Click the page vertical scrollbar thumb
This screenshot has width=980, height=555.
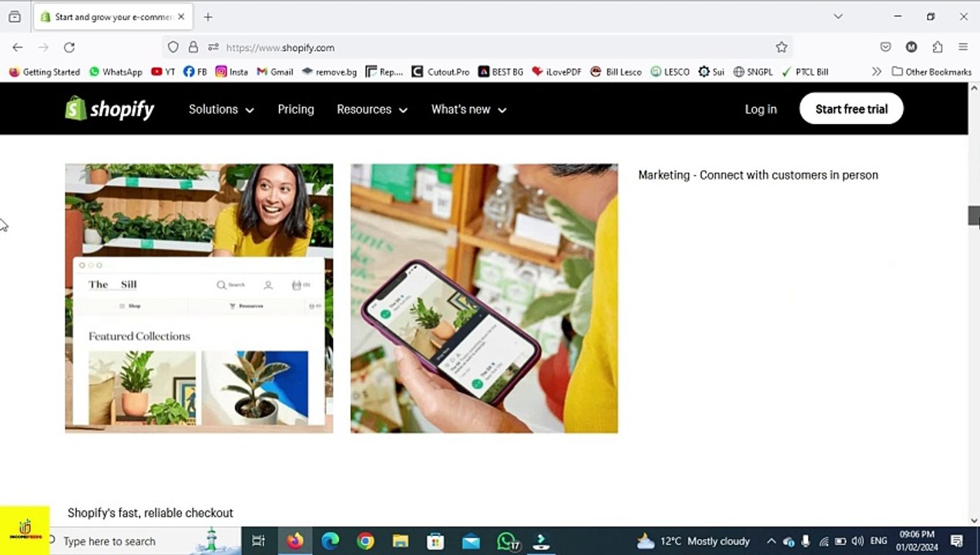click(974, 216)
